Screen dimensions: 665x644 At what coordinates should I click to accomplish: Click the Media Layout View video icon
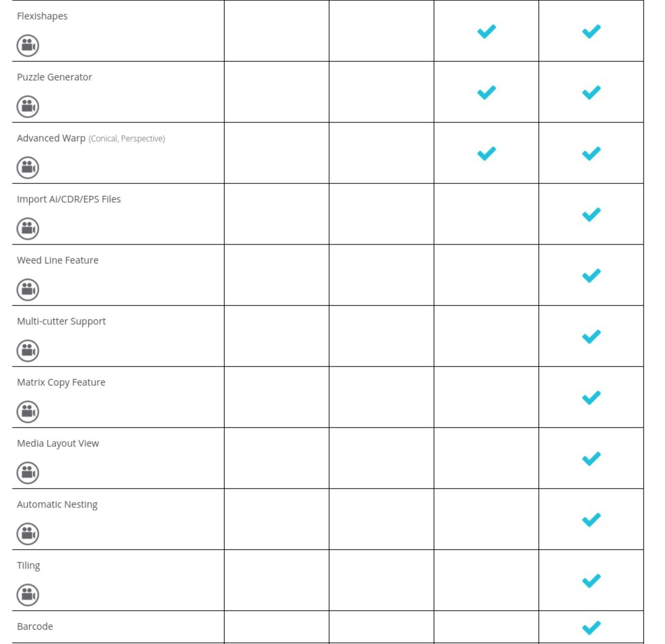28,473
